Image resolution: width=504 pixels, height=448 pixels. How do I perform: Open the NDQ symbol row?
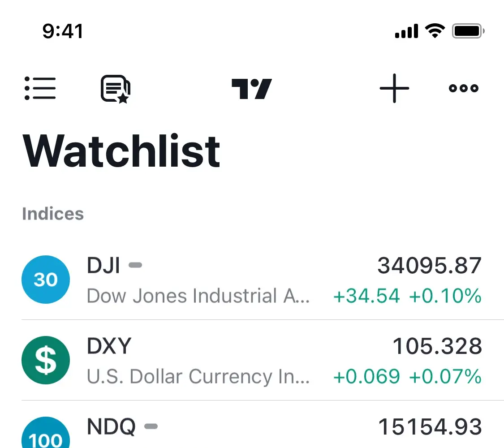click(x=269, y=428)
